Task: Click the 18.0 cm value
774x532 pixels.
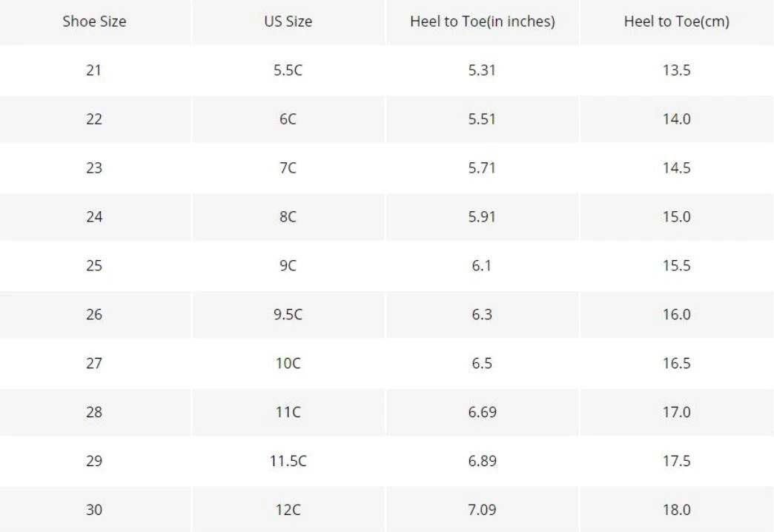Action: pos(676,510)
